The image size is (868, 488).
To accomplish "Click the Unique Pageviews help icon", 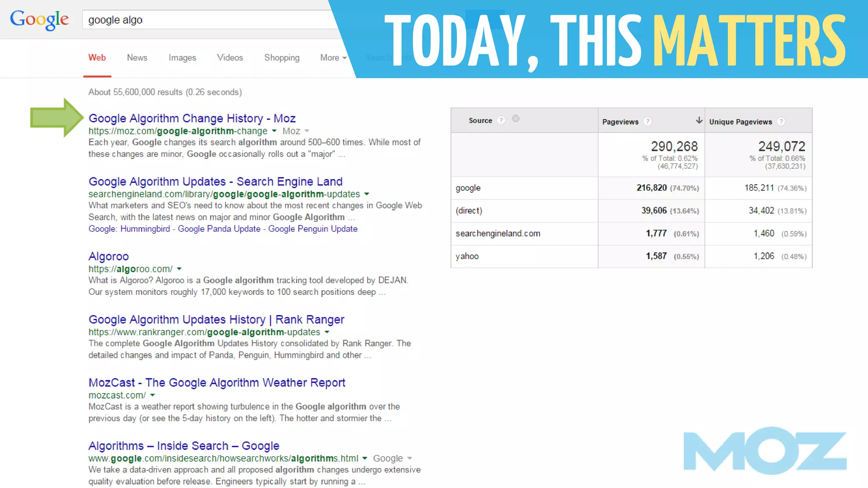I will (781, 122).
